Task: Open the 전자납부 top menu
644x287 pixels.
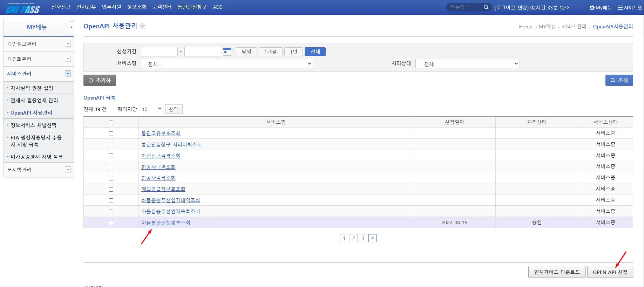Action: click(x=86, y=7)
